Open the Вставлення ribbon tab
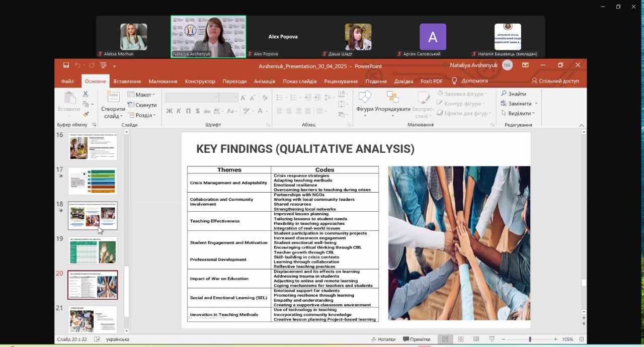 point(127,81)
